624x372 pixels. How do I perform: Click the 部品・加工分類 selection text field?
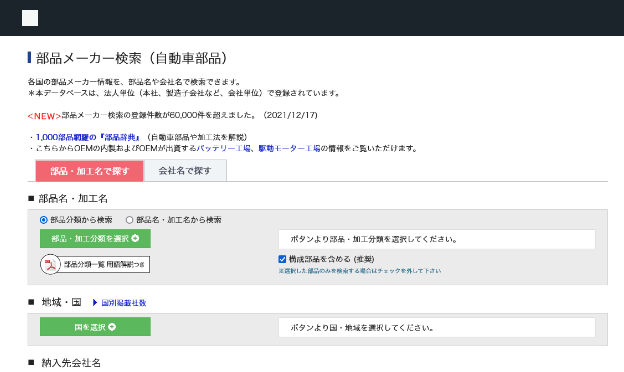(437, 239)
